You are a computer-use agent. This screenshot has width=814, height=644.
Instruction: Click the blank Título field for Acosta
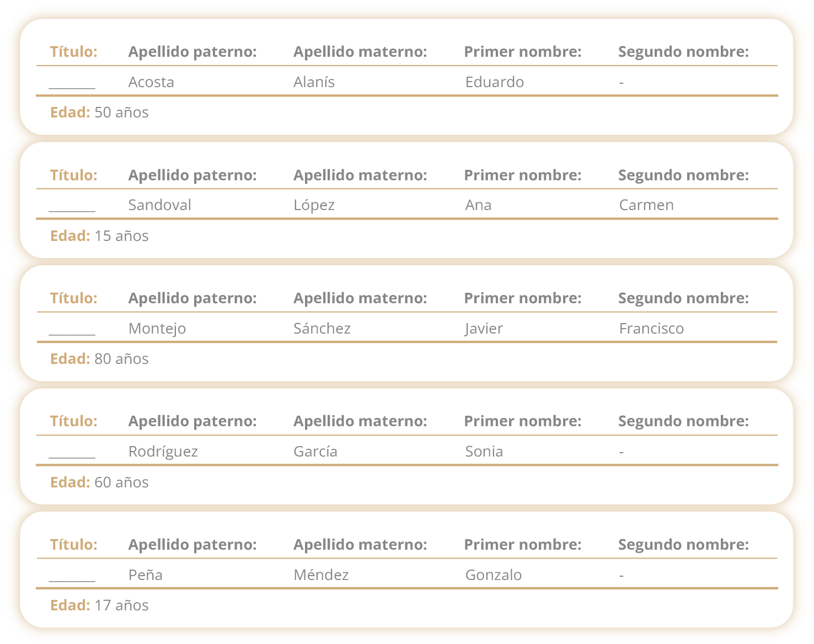click(x=72, y=83)
